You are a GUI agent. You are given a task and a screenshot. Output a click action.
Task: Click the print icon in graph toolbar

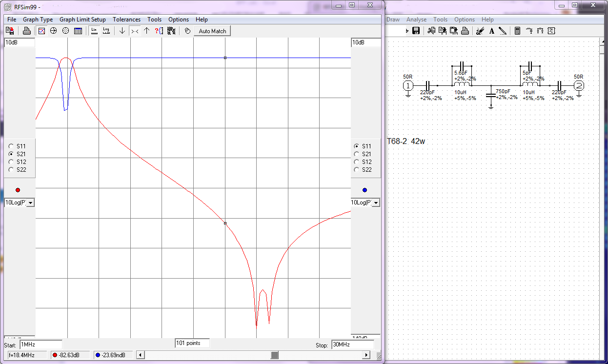pos(27,31)
